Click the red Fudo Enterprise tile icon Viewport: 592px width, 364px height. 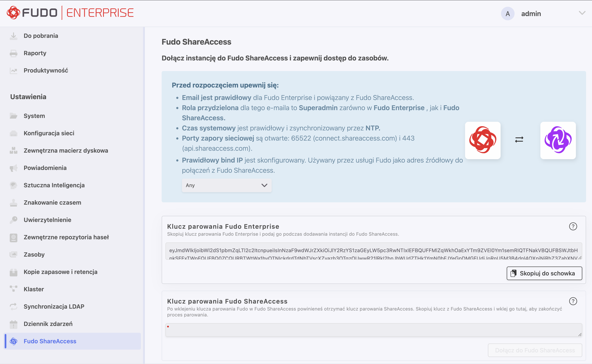click(483, 140)
